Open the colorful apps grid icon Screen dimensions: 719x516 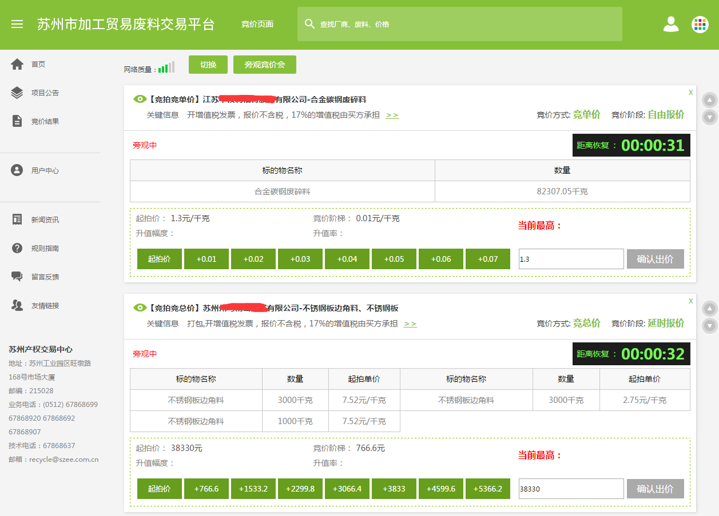click(x=700, y=24)
